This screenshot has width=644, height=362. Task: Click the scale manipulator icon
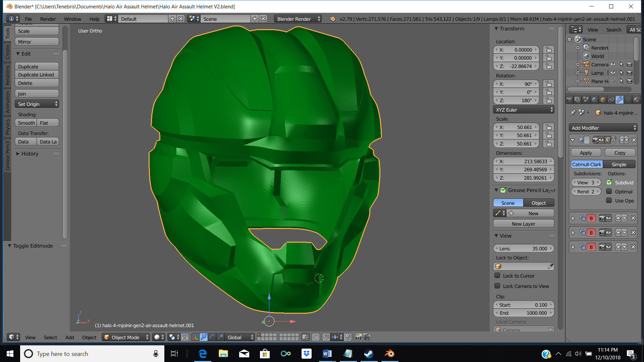tap(220, 337)
